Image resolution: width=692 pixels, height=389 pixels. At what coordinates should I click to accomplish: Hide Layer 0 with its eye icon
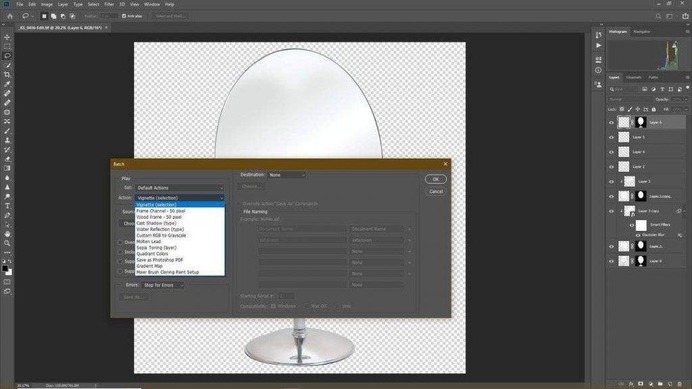click(x=611, y=261)
